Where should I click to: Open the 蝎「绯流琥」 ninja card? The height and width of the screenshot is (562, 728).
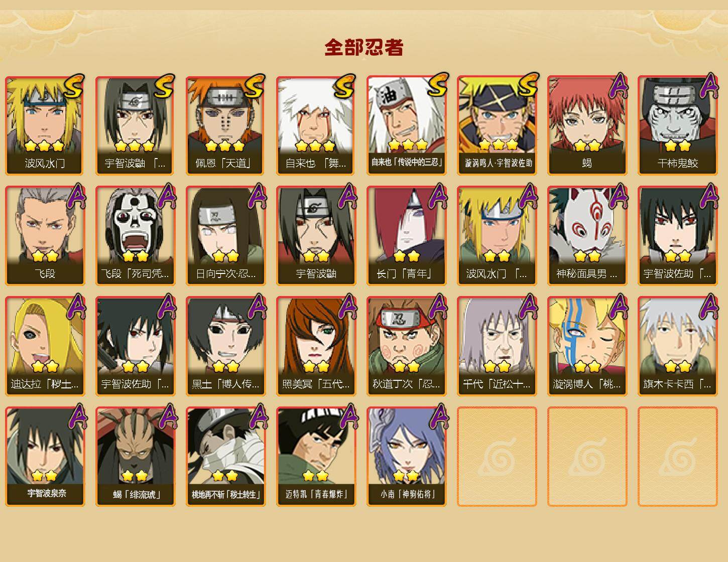(x=136, y=457)
